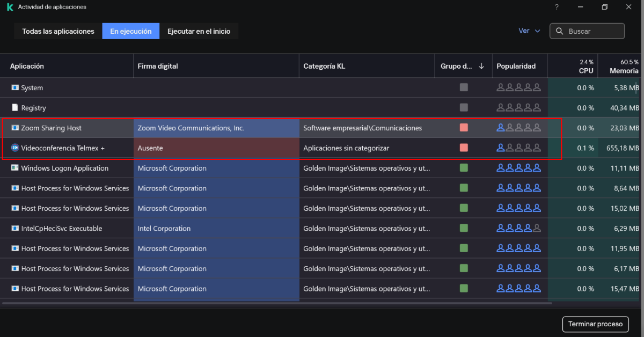Click Microsoft Corporation in the Windows Logon Application row

[x=172, y=168]
